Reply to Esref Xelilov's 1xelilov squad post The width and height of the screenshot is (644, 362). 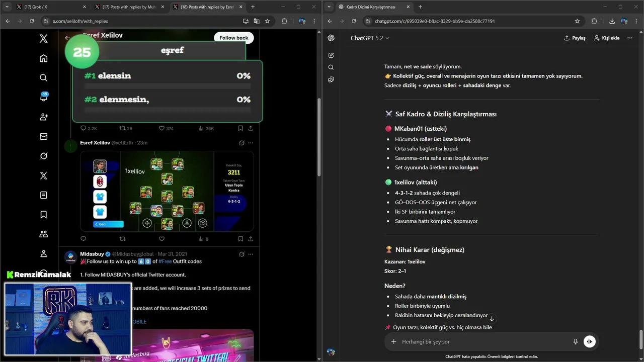coord(84,239)
